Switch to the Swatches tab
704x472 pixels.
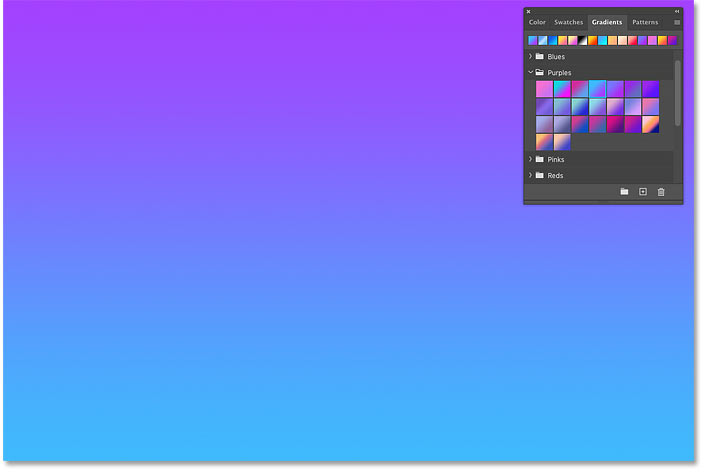tap(568, 22)
